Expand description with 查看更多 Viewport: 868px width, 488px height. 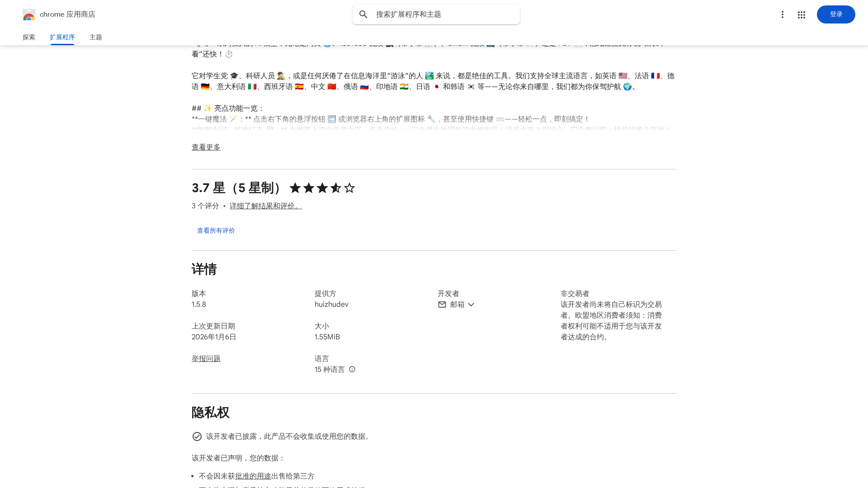[x=206, y=147]
